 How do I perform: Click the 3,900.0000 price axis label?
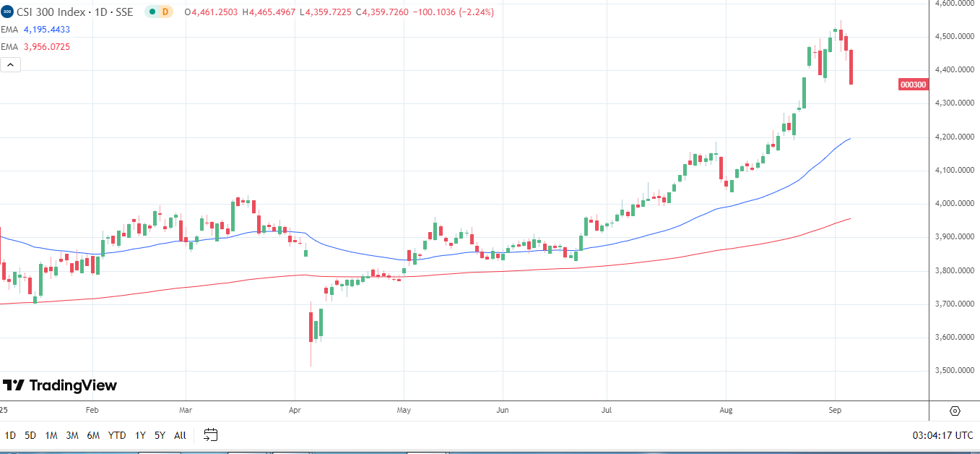(x=954, y=237)
